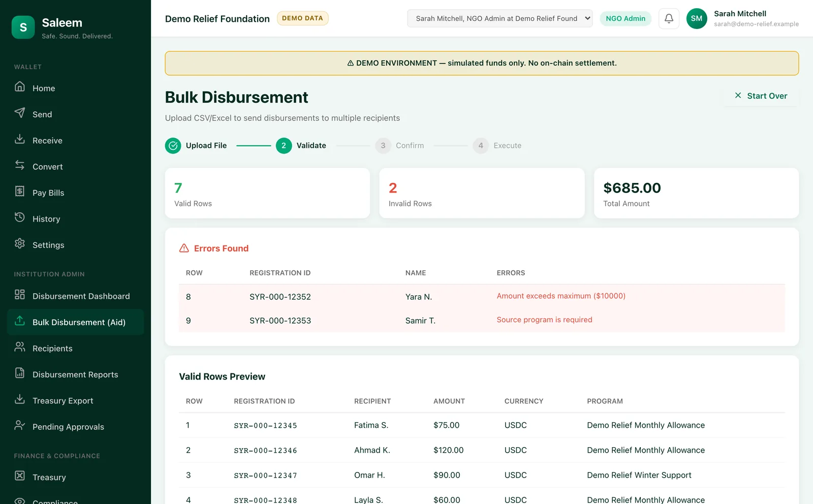Click the Convert arrows icon
This screenshot has width=813, height=504.
(20, 165)
